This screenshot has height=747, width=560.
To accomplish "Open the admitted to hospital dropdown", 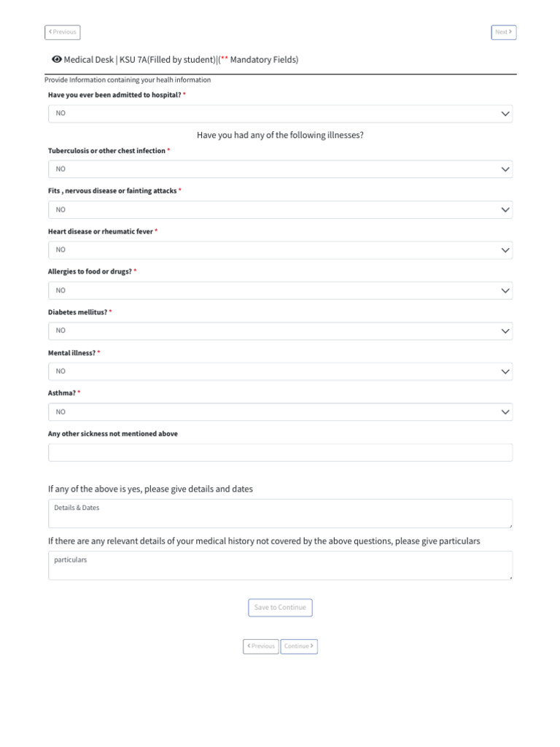I will [280, 114].
